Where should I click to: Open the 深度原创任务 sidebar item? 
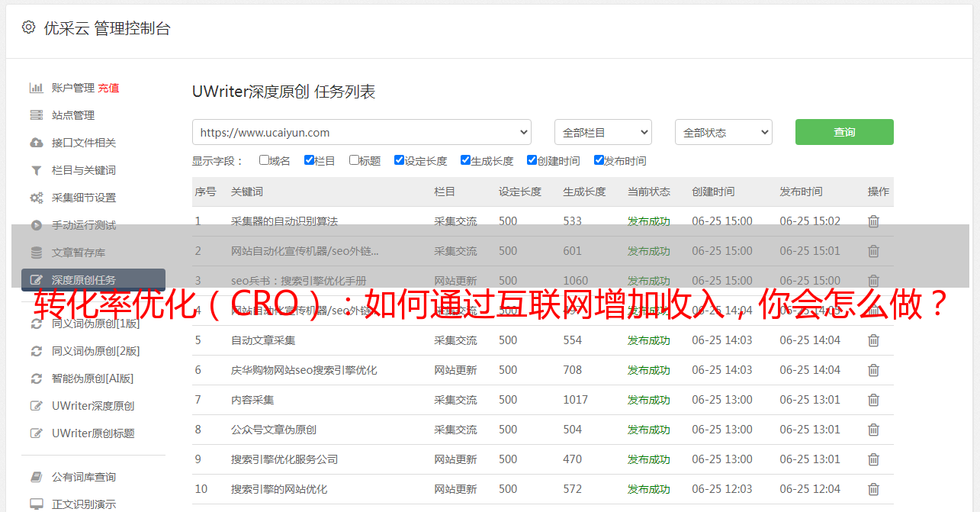pos(93,280)
